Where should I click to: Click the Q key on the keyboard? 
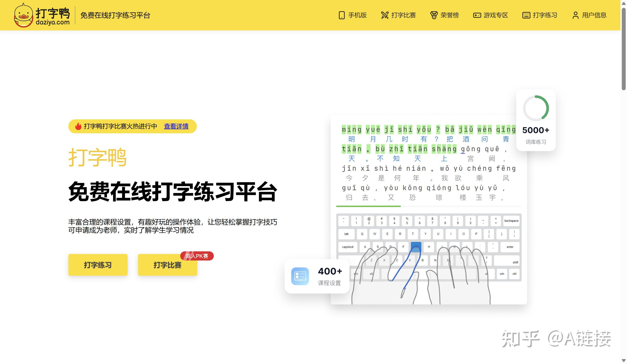362,234
